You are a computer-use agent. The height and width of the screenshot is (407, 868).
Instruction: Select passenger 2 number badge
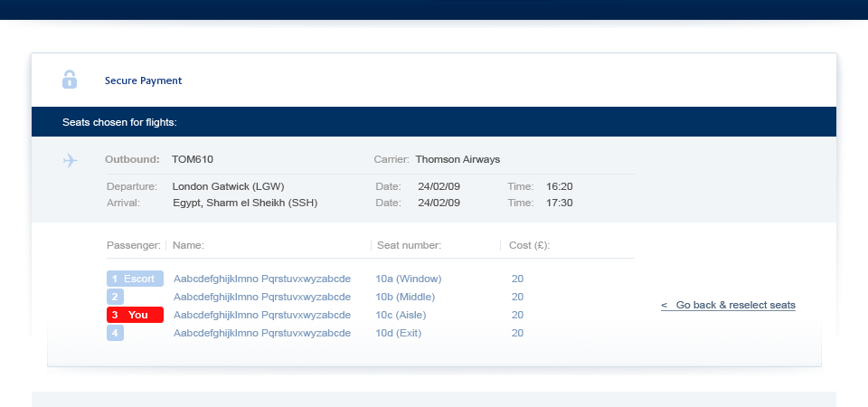tap(115, 297)
